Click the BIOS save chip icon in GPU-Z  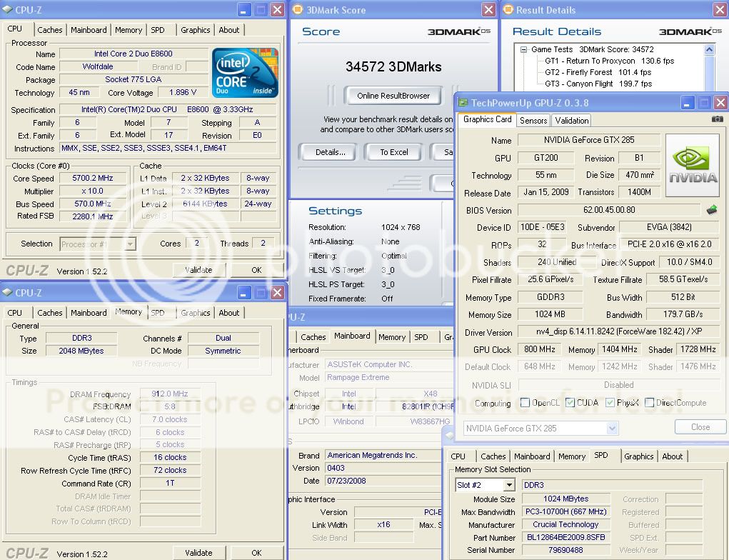[x=711, y=210]
